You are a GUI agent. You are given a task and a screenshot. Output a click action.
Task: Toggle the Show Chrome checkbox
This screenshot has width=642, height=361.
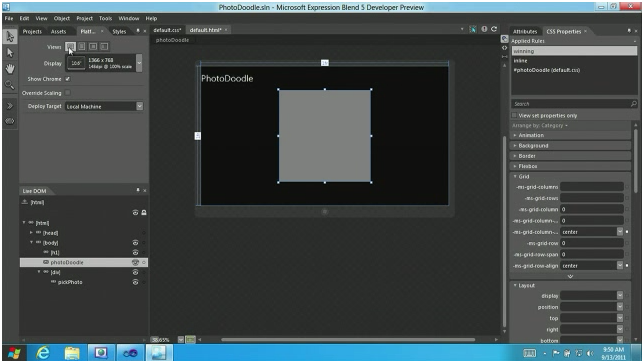(68, 79)
